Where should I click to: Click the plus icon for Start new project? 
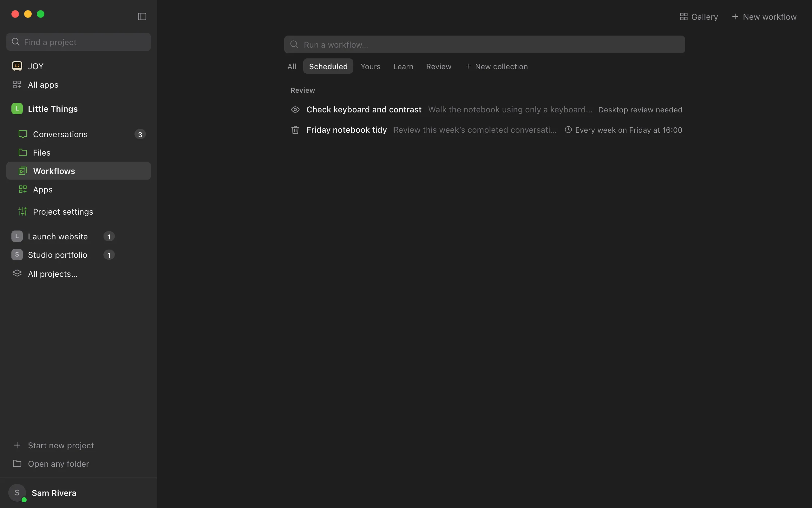17,445
